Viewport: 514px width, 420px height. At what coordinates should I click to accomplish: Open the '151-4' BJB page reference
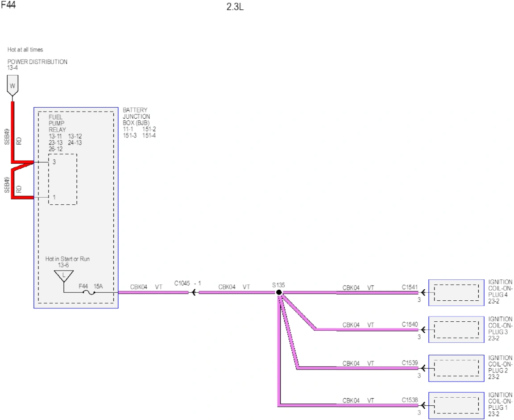coord(149,135)
